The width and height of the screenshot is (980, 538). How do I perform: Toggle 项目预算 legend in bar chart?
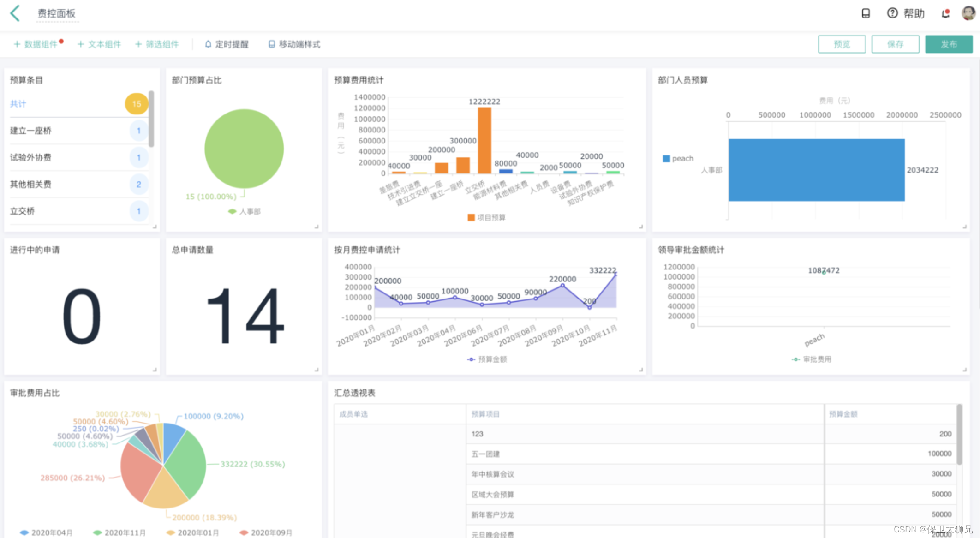[486, 217]
